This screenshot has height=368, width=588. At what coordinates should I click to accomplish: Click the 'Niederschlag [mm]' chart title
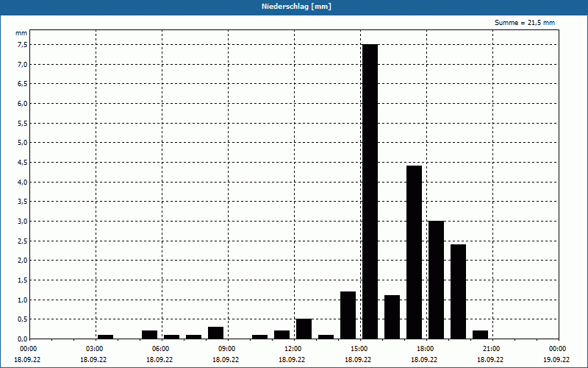click(x=296, y=7)
